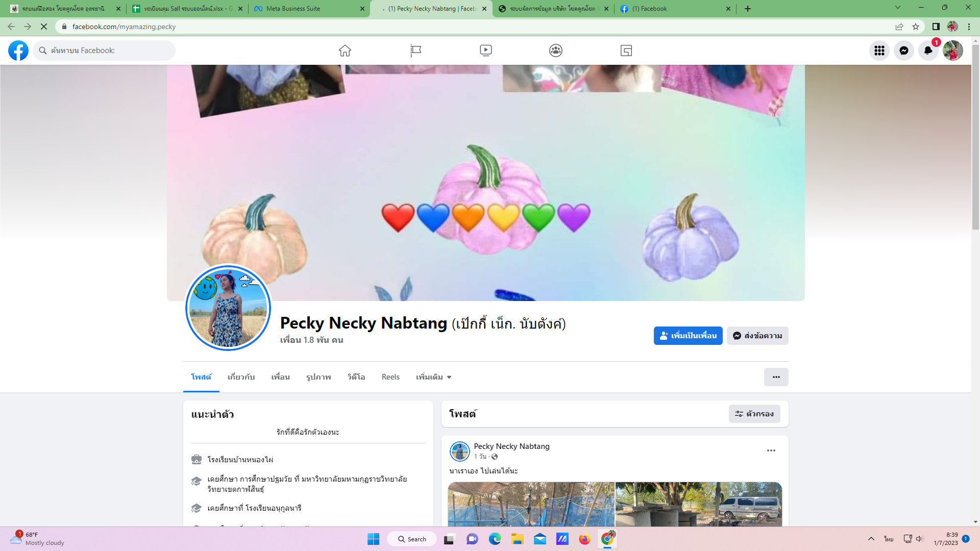The width and height of the screenshot is (980, 551).
Task: Open the notifications bell
Action: tap(928, 51)
